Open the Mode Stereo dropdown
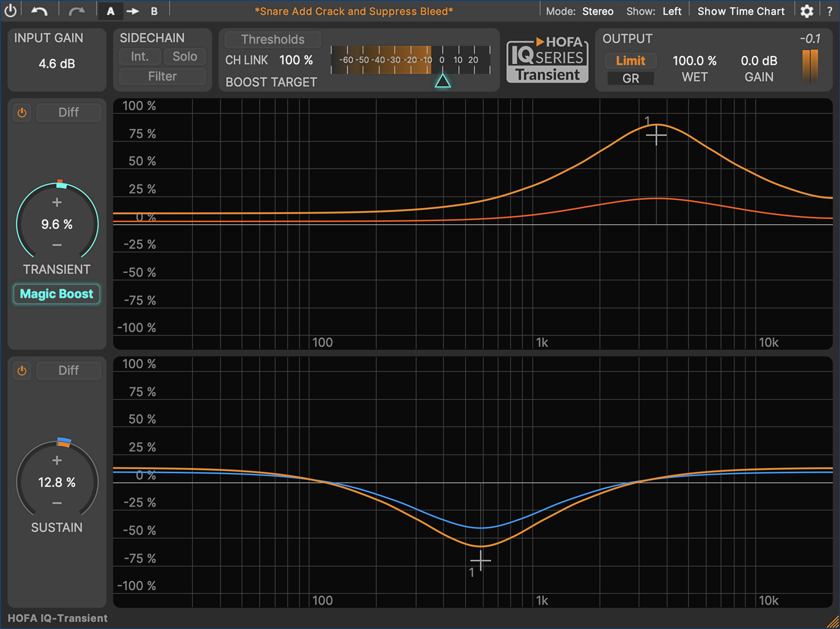840x629 pixels. [597, 11]
